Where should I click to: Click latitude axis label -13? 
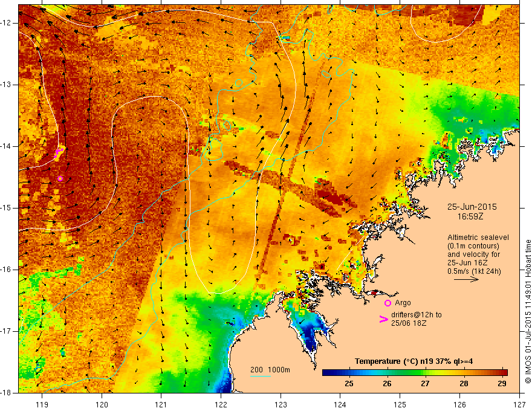click(x=6, y=85)
